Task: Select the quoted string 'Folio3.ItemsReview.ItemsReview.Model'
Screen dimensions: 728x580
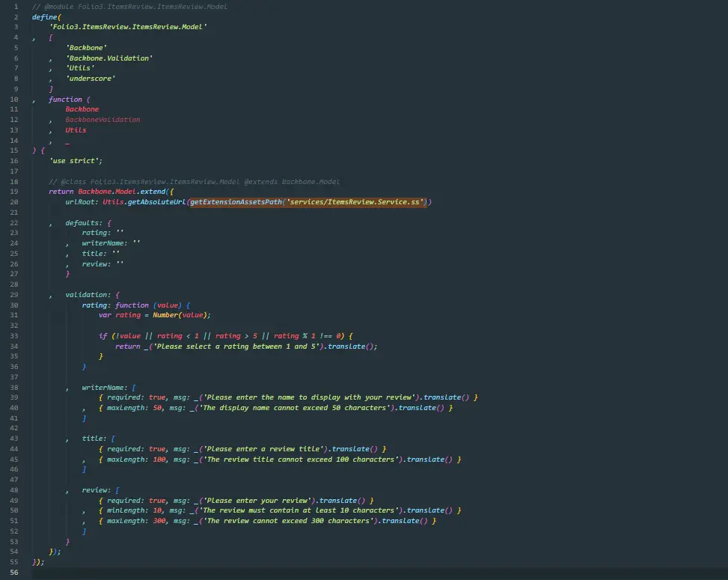Action: [128, 27]
